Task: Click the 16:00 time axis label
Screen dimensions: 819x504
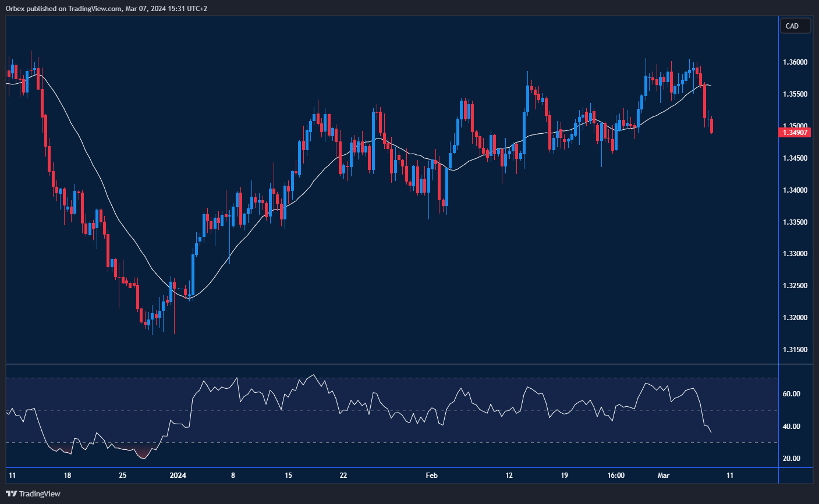Action: (x=616, y=475)
